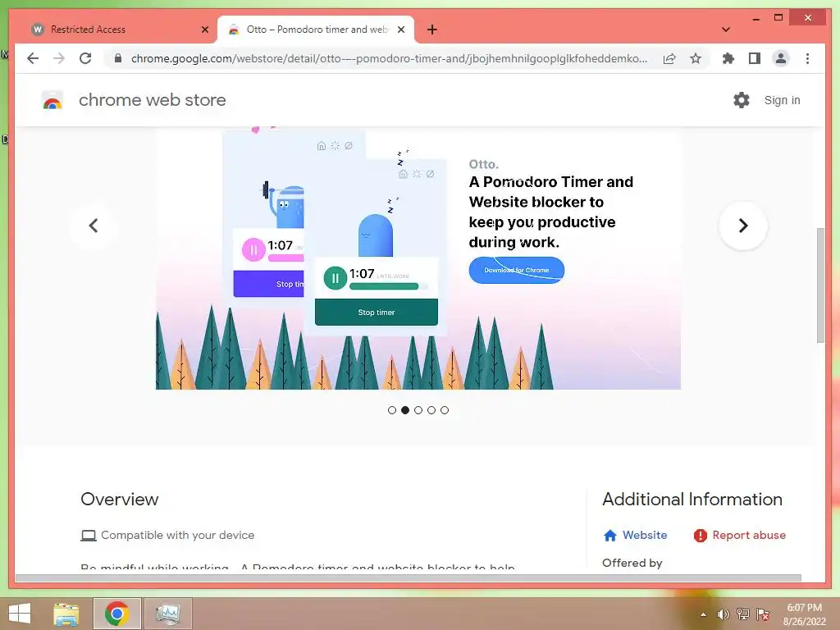This screenshot has height=630, width=840.
Task: Click Report abuse link
Action: pos(740,535)
